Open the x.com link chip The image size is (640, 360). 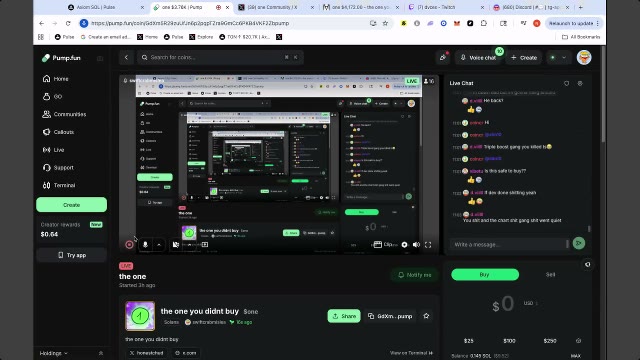(186, 353)
